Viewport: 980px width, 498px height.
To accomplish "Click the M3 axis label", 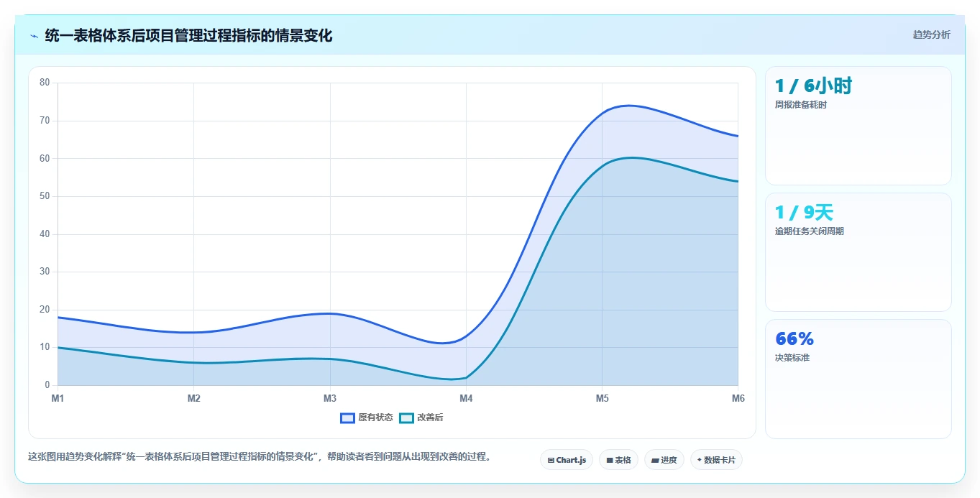I will pos(330,398).
